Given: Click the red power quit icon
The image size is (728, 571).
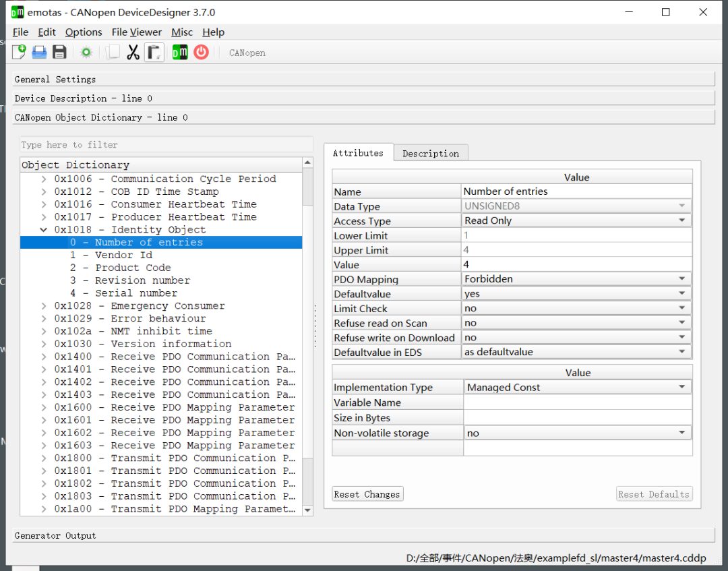Looking at the screenshot, I should click(x=201, y=52).
